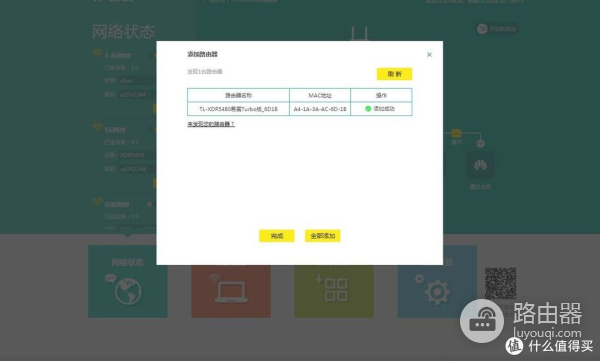Open the 网络状态 globe tile

pos(127,281)
